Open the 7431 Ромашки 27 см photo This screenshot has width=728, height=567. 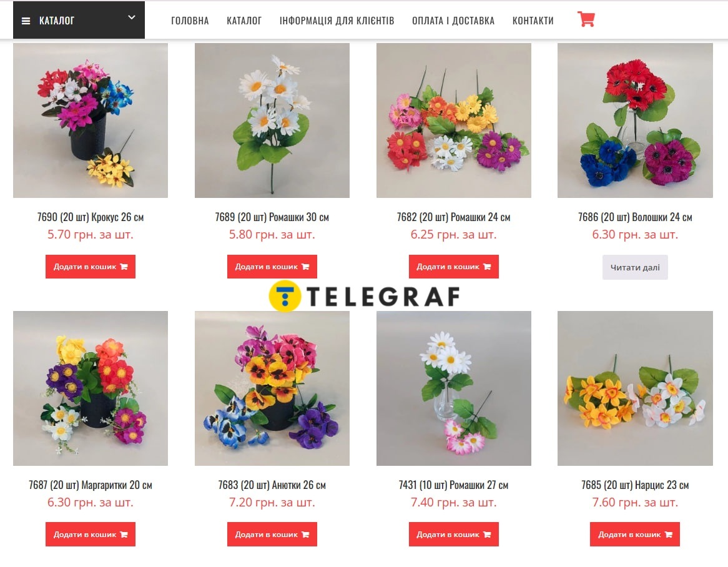tap(454, 388)
